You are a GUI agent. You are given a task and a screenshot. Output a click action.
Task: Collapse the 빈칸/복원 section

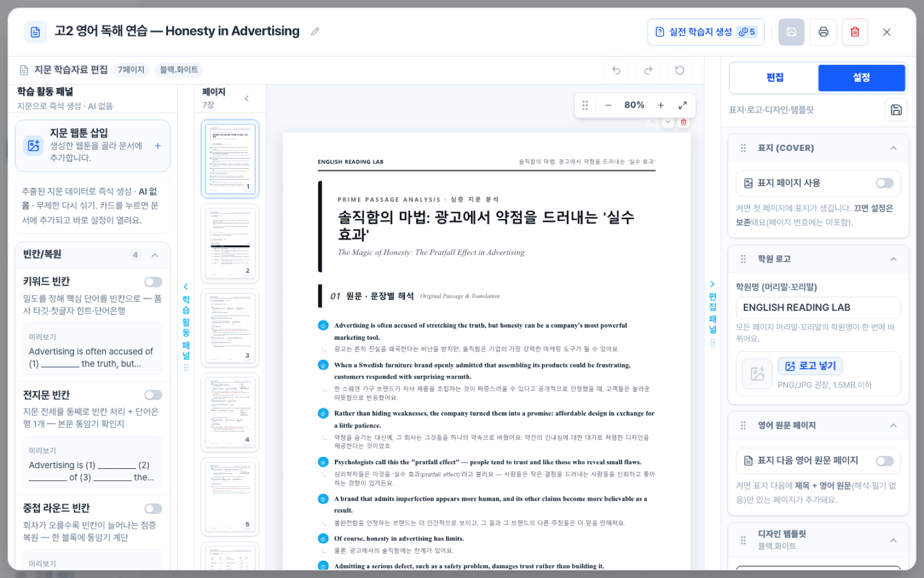(x=155, y=255)
